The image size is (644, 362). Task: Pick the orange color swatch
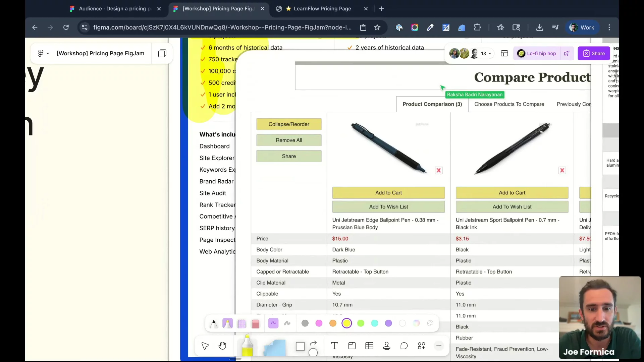coord(333,323)
